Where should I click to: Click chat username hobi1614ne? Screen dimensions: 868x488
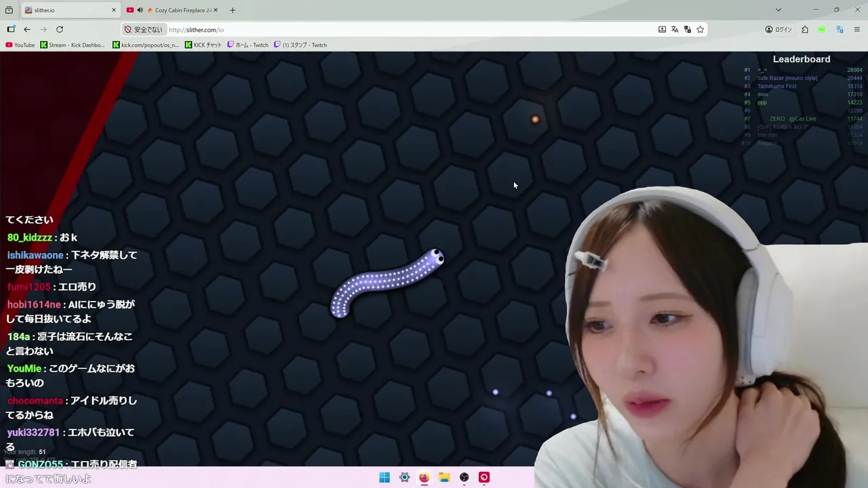[x=34, y=305]
